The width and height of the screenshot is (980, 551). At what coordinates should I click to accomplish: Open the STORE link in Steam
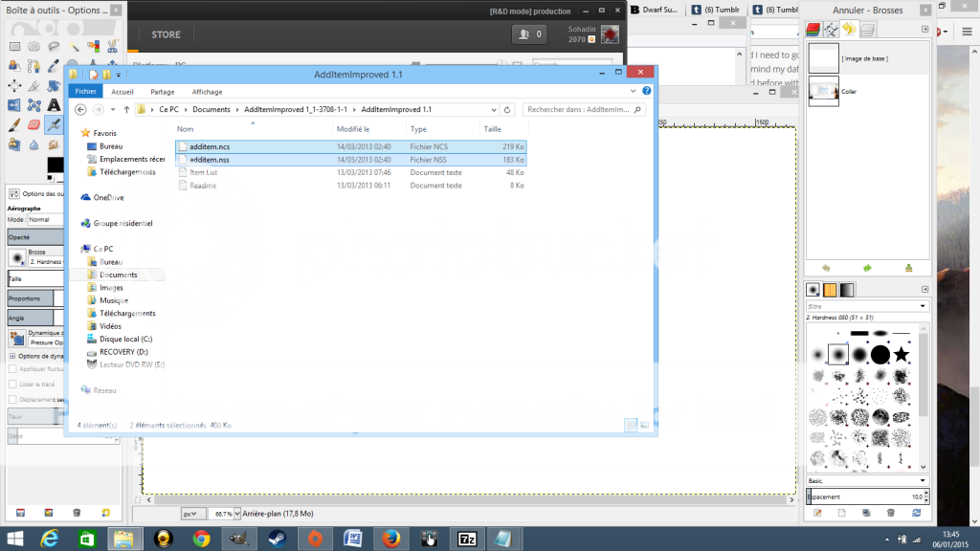point(166,35)
